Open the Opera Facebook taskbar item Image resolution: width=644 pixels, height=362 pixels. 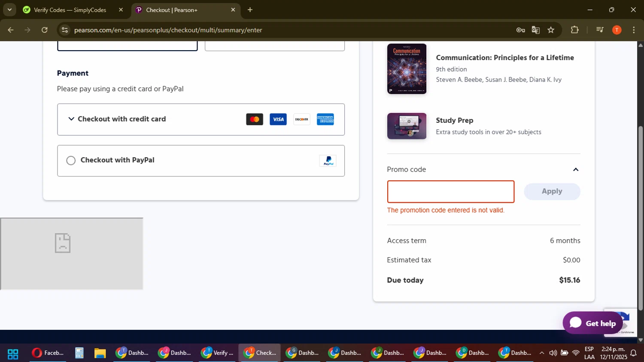point(48,353)
